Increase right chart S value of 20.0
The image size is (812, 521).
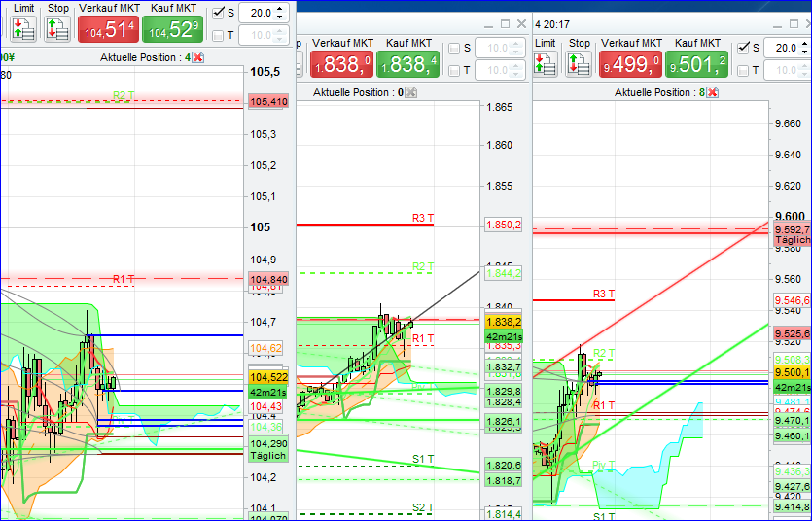tap(806, 44)
